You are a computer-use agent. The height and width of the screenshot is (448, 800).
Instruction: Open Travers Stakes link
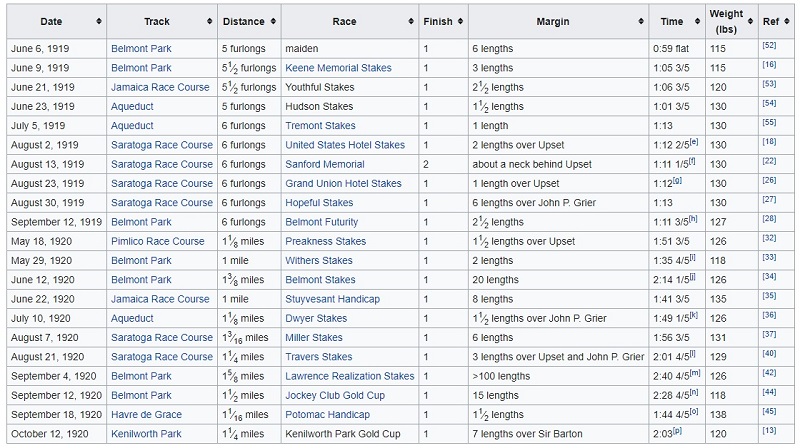click(x=319, y=357)
